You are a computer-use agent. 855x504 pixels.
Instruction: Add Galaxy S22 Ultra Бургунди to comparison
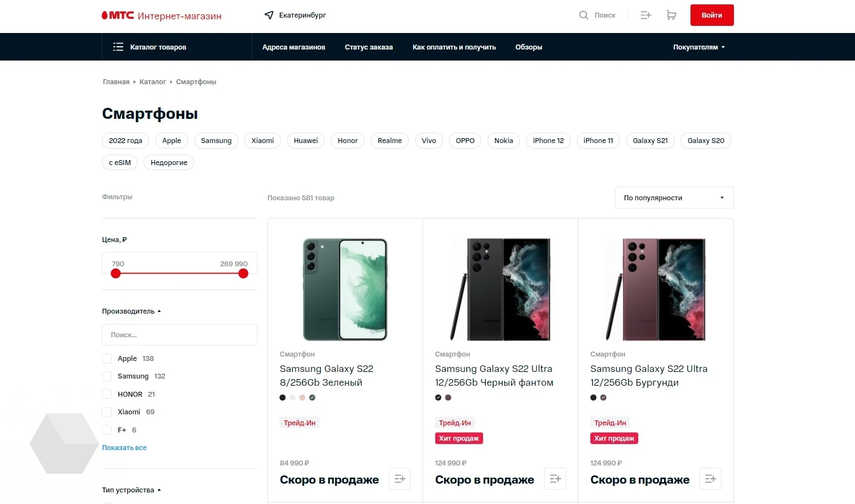coord(710,479)
